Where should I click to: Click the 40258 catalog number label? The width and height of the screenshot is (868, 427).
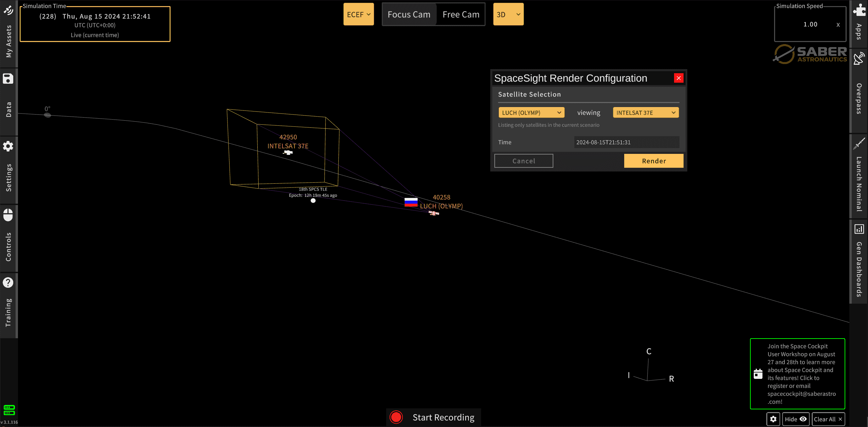click(441, 197)
